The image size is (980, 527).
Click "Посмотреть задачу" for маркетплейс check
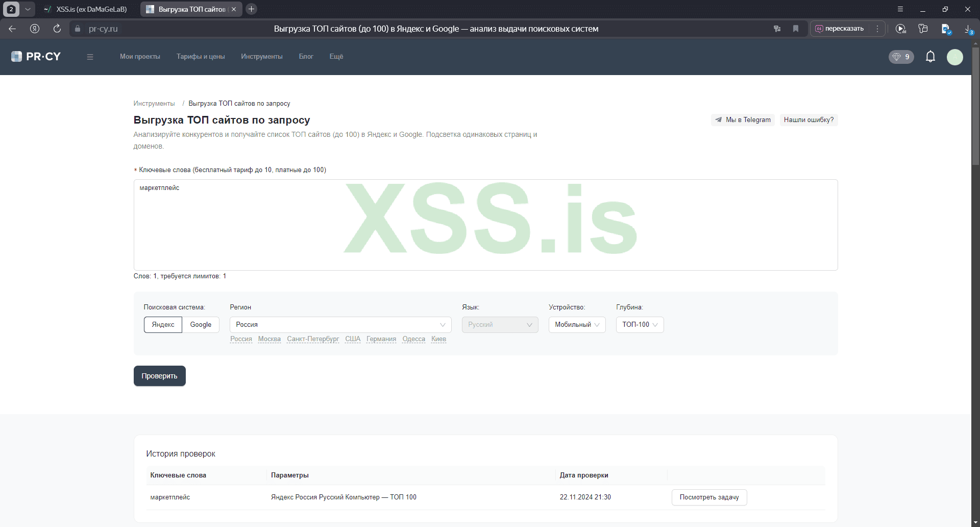point(709,497)
